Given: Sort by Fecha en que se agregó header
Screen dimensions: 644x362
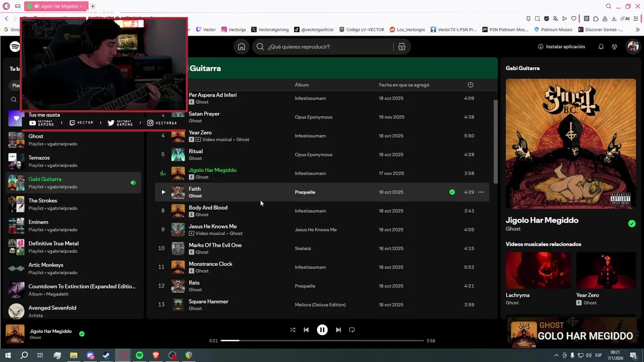Looking at the screenshot, I should (x=404, y=85).
